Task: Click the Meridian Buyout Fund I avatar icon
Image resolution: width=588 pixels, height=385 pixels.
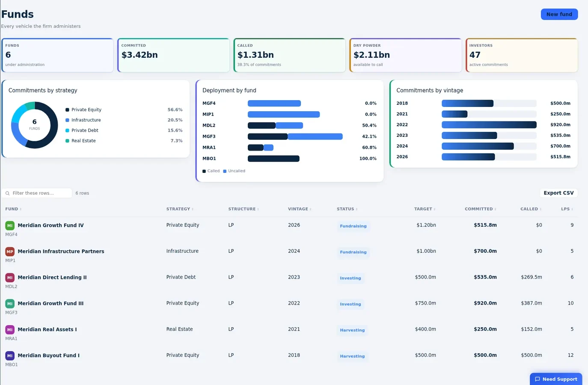Action: tap(10, 355)
